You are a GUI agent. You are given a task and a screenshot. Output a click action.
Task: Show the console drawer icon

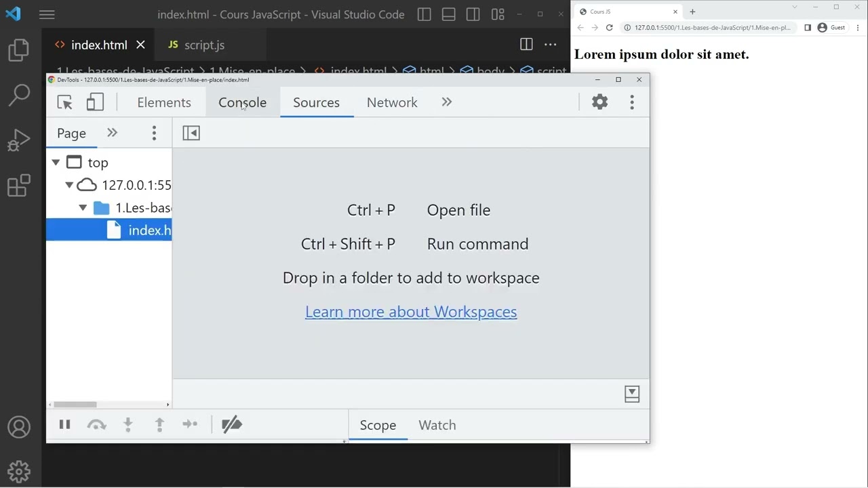pos(632,394)
